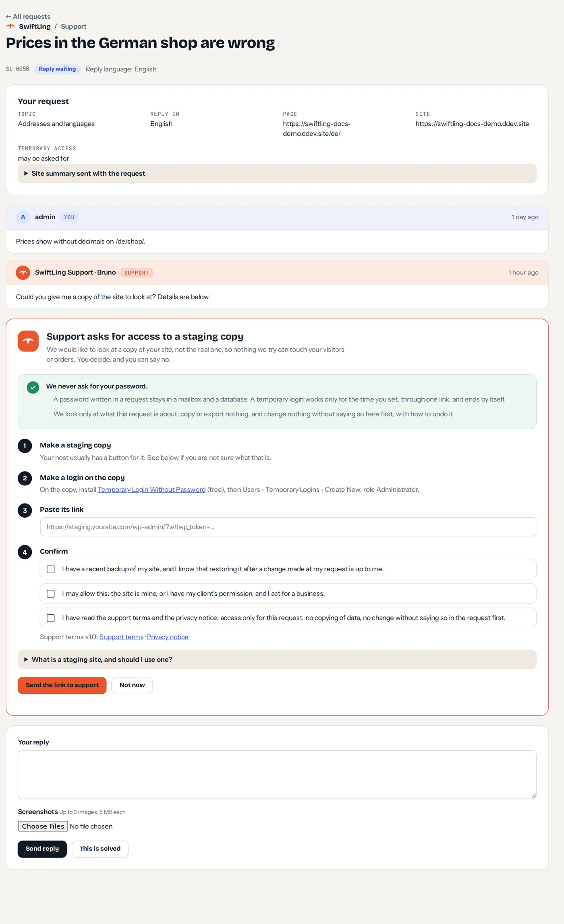Open Temporary Login Without Password link

tap(151, 489)
